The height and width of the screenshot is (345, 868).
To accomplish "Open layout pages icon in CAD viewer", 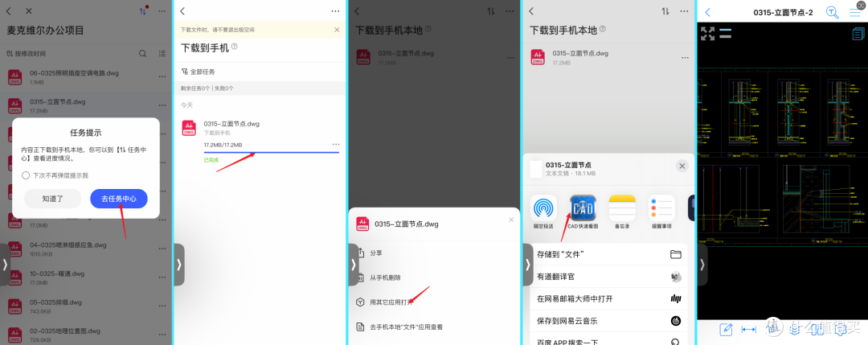I will point(858,35).
